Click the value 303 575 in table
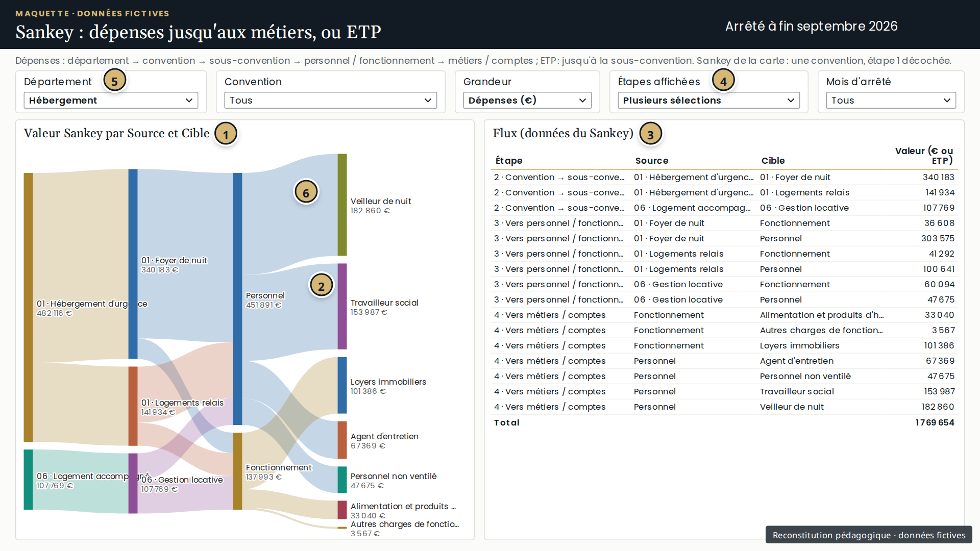 pos(938,238)
